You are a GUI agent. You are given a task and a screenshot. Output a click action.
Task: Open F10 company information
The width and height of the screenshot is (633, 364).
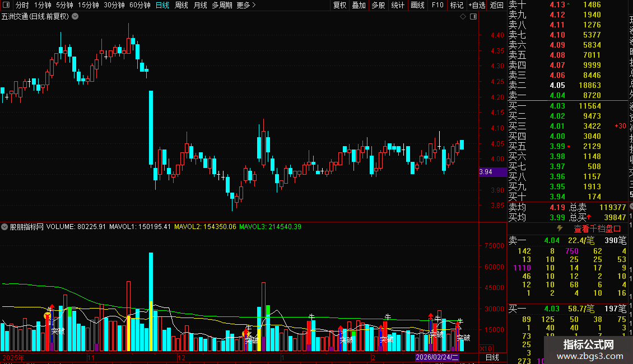437,5
